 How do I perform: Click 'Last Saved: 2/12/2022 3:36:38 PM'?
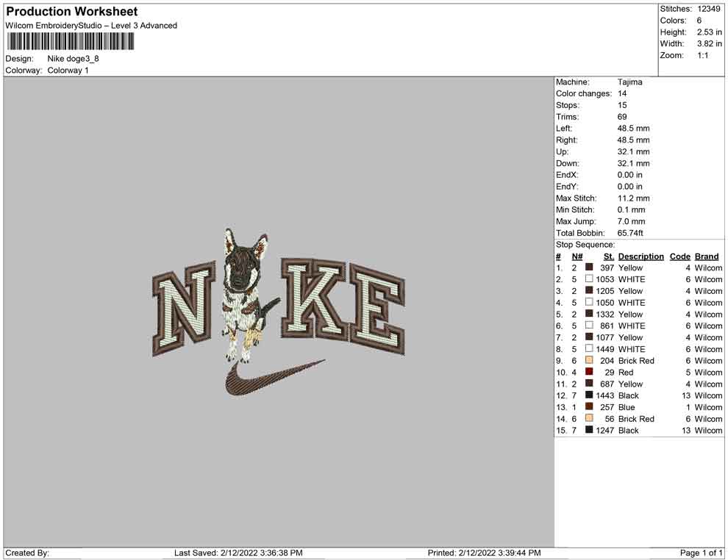[239, 553]
